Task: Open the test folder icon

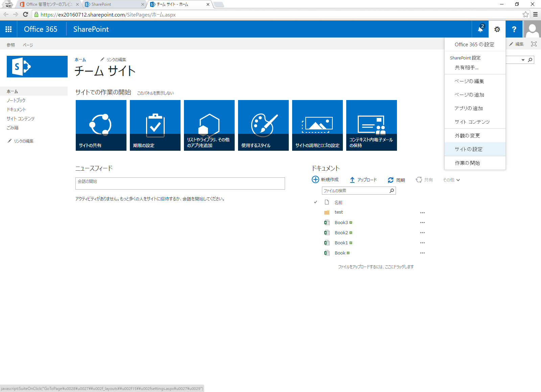Action: [x=327, y=212]
